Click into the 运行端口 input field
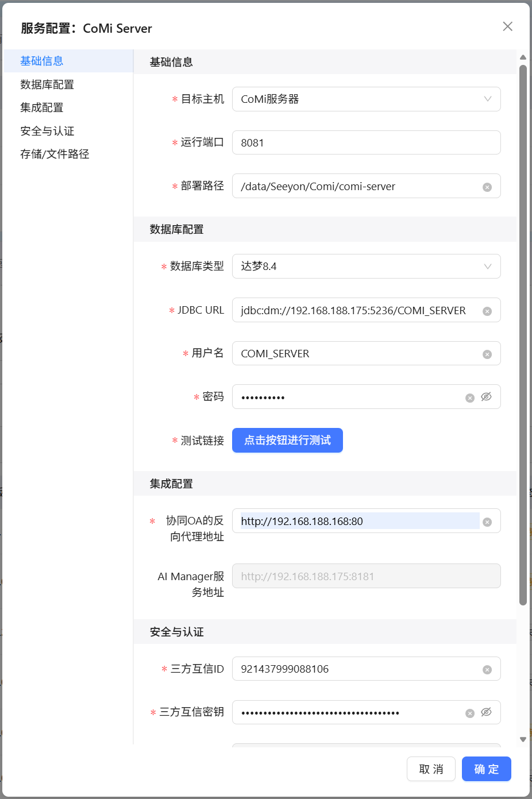532x799 pixels. [x=366, y=142]
